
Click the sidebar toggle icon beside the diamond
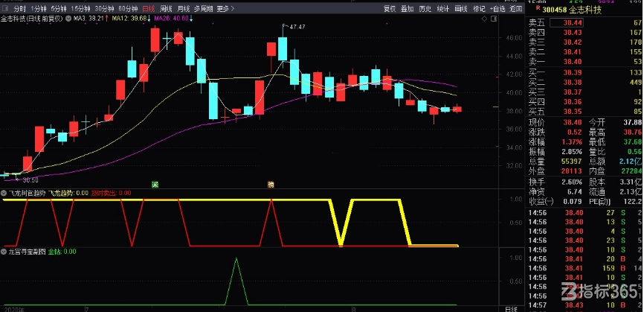pyautogui.click(x=493, y=19)
